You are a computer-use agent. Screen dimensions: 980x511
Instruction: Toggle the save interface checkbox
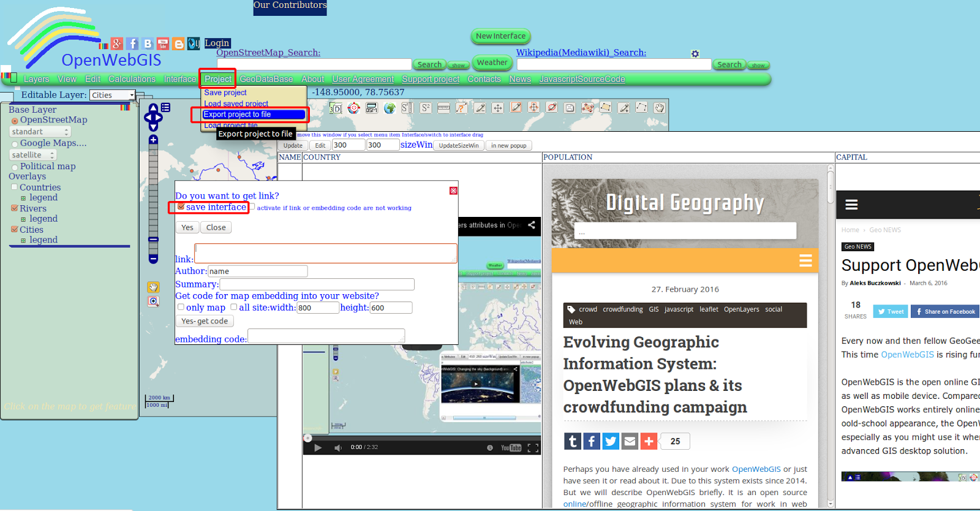[181, 206]
